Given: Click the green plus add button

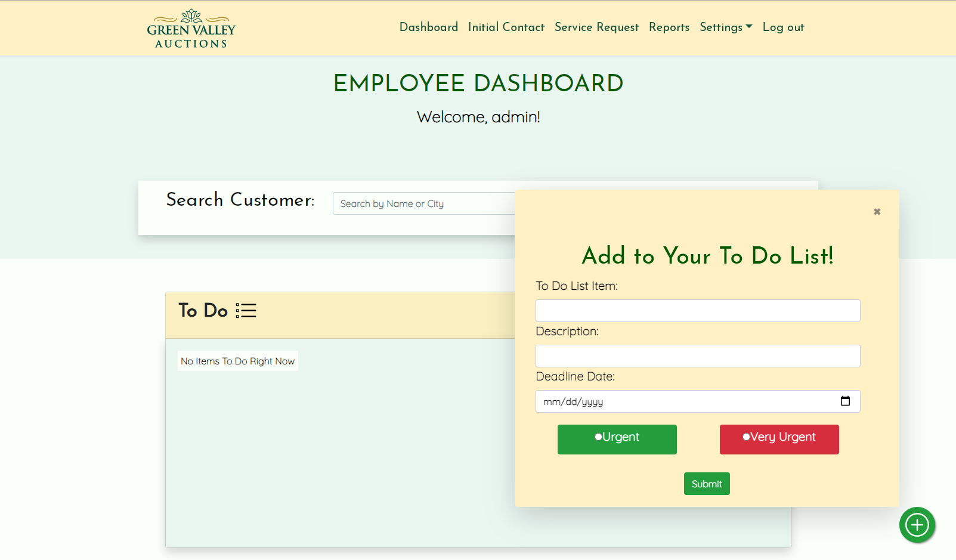Looking at the screenshot, I should [917, 525].
